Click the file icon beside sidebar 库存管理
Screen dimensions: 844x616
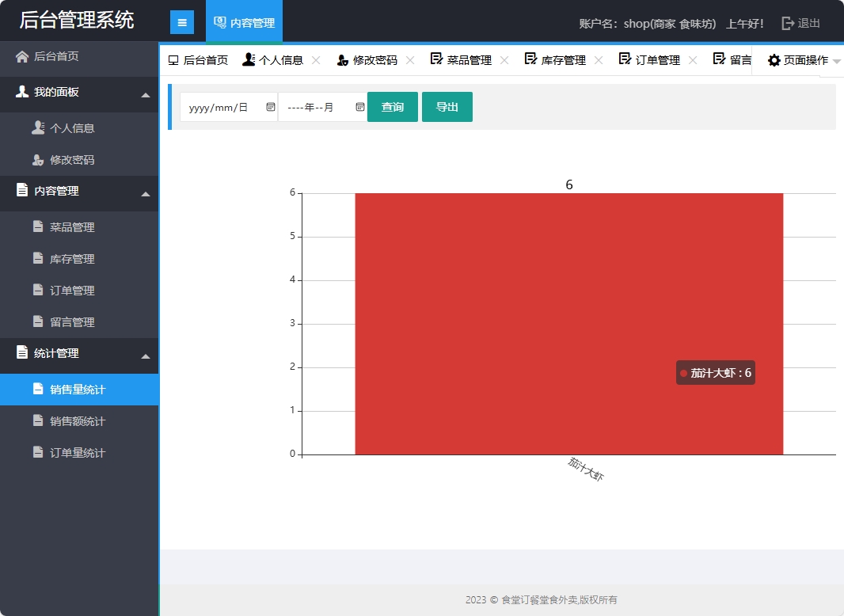coord(38,258)
